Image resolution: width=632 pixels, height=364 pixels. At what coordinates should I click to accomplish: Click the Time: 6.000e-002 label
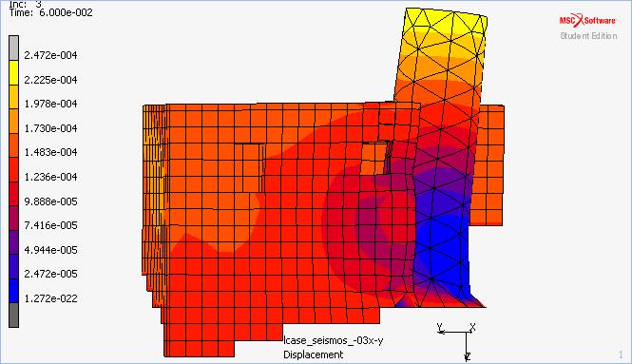point(51,12)
